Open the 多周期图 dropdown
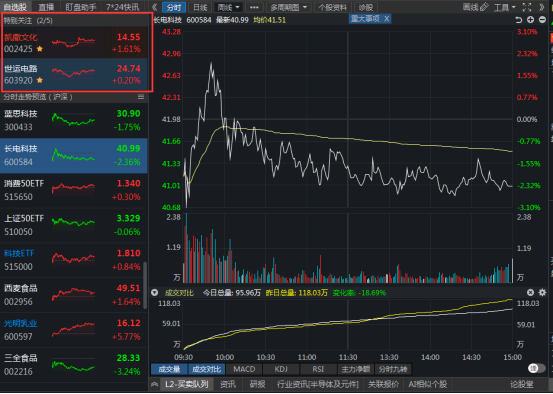This screenshot has height=394, width=553. (x=288, y=7)
